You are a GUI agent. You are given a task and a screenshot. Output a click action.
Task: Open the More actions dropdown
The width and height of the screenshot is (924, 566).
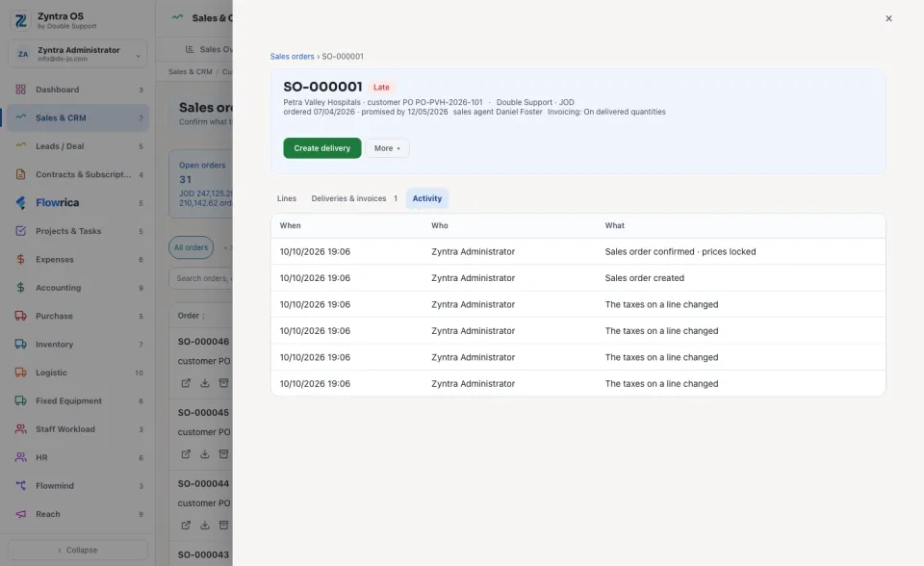(387, 148)
